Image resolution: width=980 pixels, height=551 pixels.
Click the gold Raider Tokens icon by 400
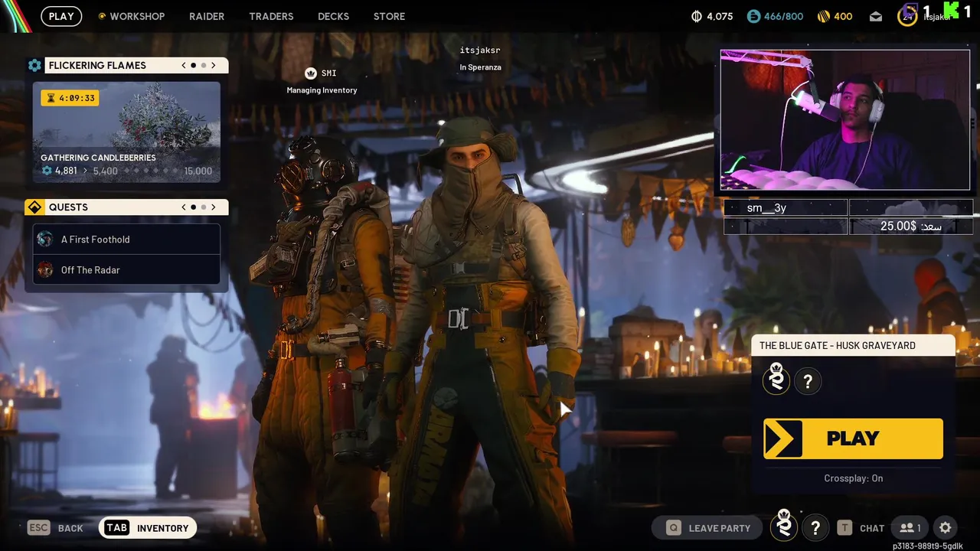(824, 16)
